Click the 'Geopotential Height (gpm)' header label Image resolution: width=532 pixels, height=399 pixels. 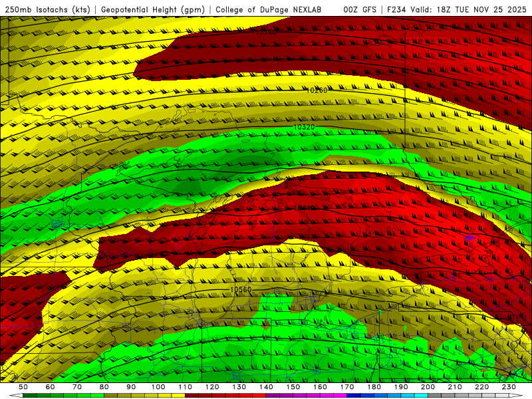153,10
